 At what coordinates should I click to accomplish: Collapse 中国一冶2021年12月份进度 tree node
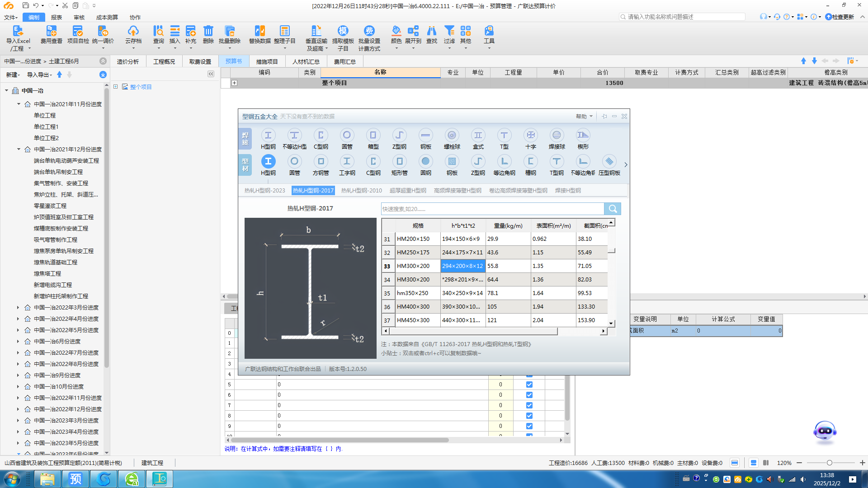click(x=19, y=149)
